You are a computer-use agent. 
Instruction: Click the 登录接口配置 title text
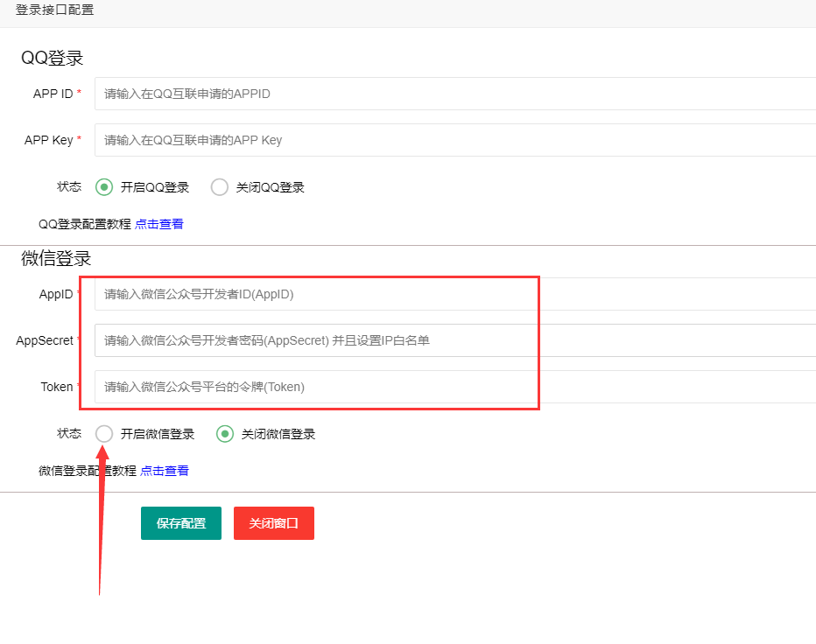pyautogui.click(x=54, y=10)
